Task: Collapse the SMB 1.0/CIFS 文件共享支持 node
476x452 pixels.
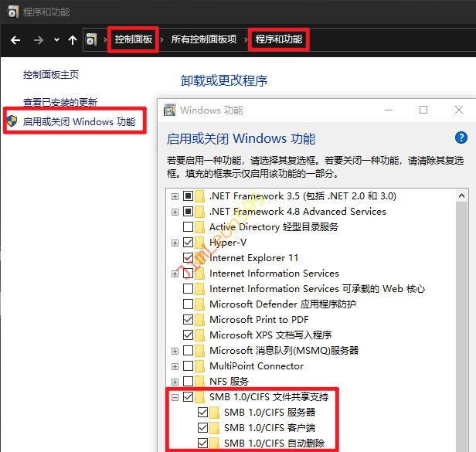Action: pos(175,397)
